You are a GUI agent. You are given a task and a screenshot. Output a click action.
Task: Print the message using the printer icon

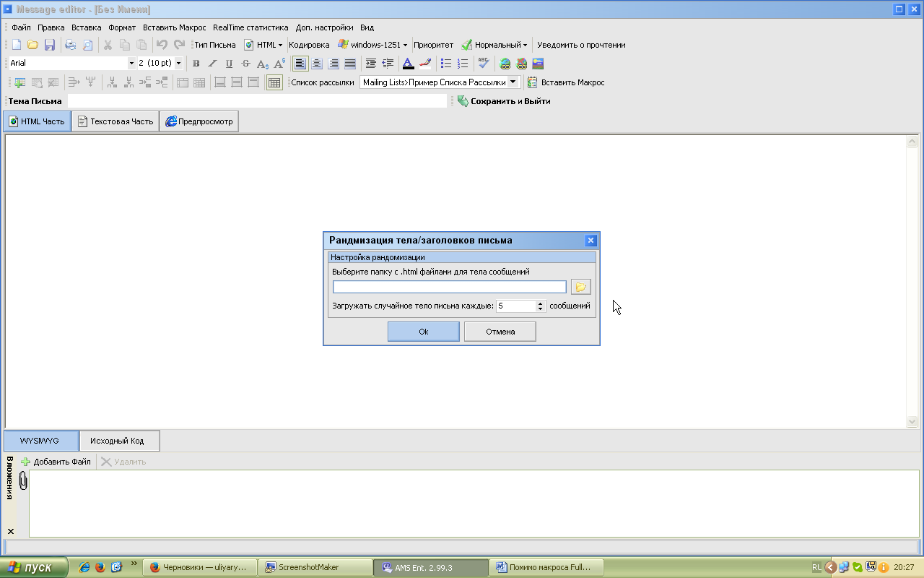point(71,45)
